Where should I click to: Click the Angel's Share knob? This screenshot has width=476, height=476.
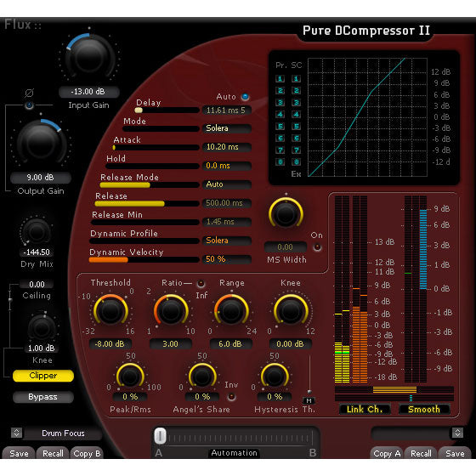(x=202, y=377)
